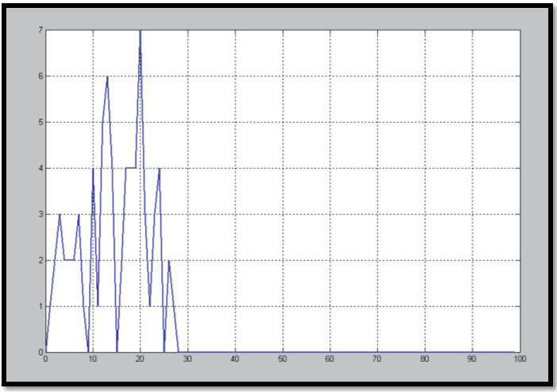The width and height of the screenshot is (557, 392).
Task: Click the flat plateau at value 4
Action: coord(131,168)
